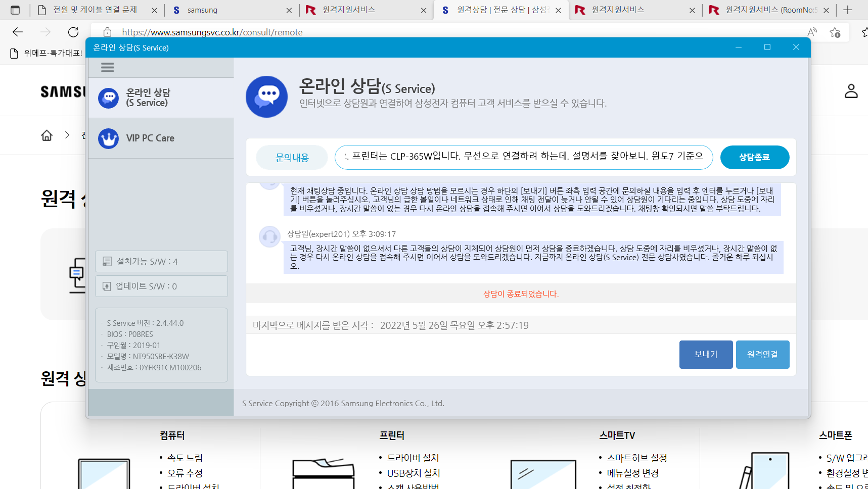Switch to the samsung browser tab
The height and width of the screenshot is (489, 868).
233,10
